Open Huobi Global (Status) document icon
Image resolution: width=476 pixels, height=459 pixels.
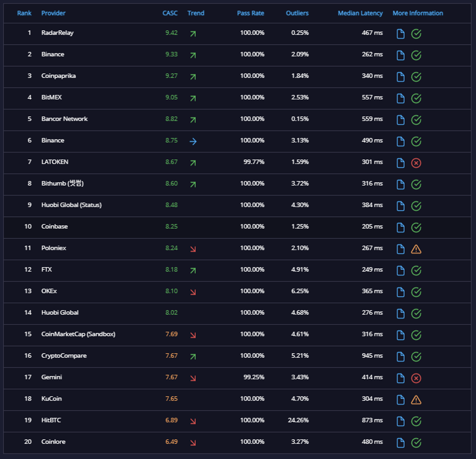400,206
